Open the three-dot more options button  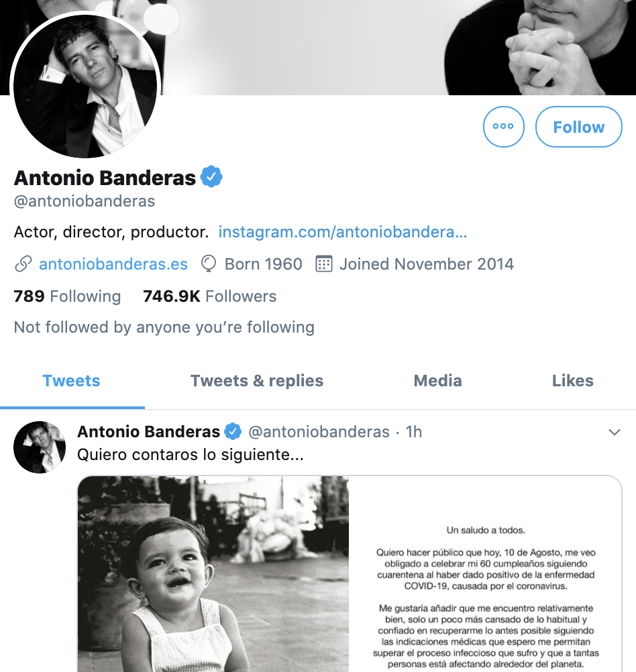click(503, 127)
